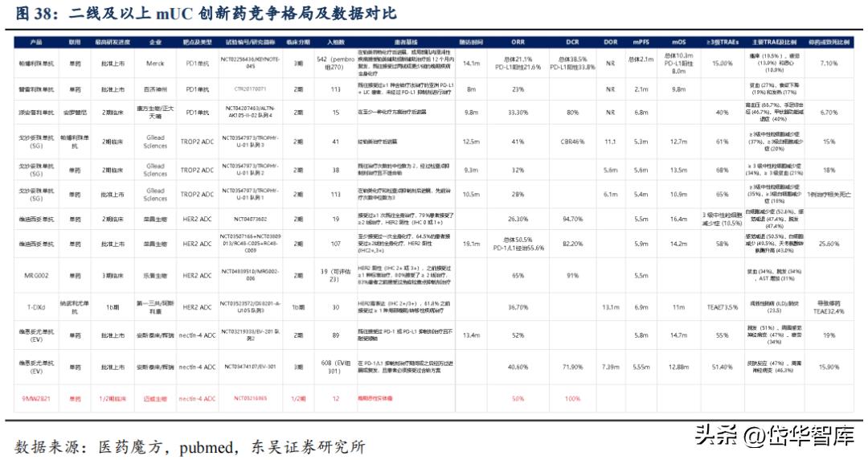Click the 'Merck' company cell
Viewport: 868px width, 460px height.
tap(155, 64)
